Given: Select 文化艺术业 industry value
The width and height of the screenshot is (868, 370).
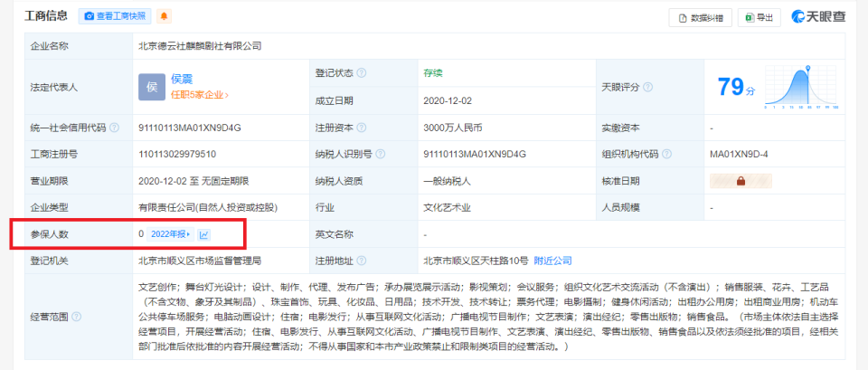Looking at the screenshot, I should pos(448,208).
